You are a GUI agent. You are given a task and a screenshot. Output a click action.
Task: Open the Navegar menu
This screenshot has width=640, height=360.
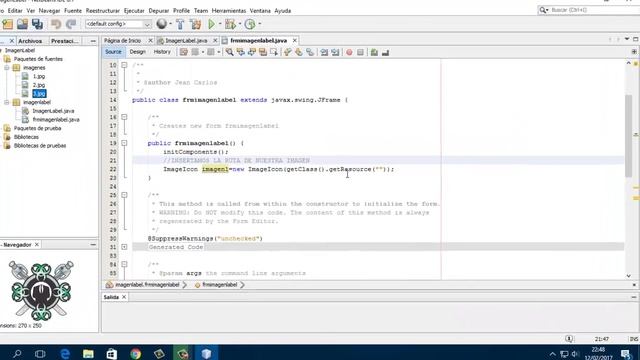tap(49, 11)
